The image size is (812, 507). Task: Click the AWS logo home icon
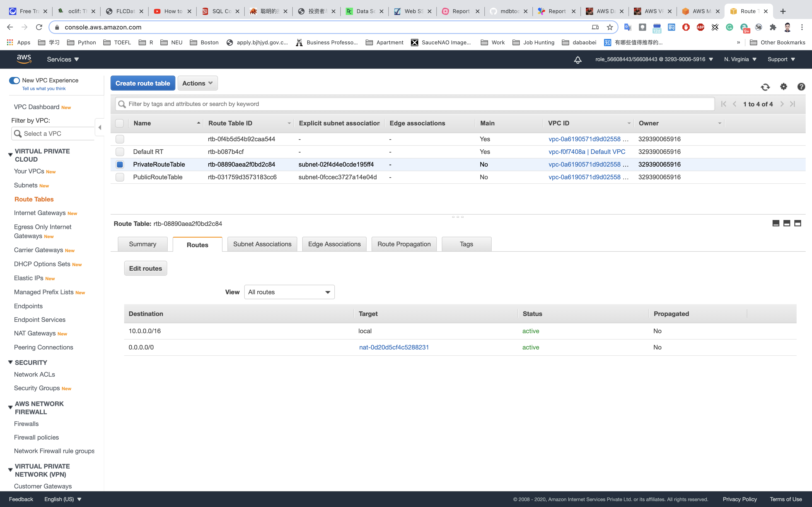click(24, 59)
